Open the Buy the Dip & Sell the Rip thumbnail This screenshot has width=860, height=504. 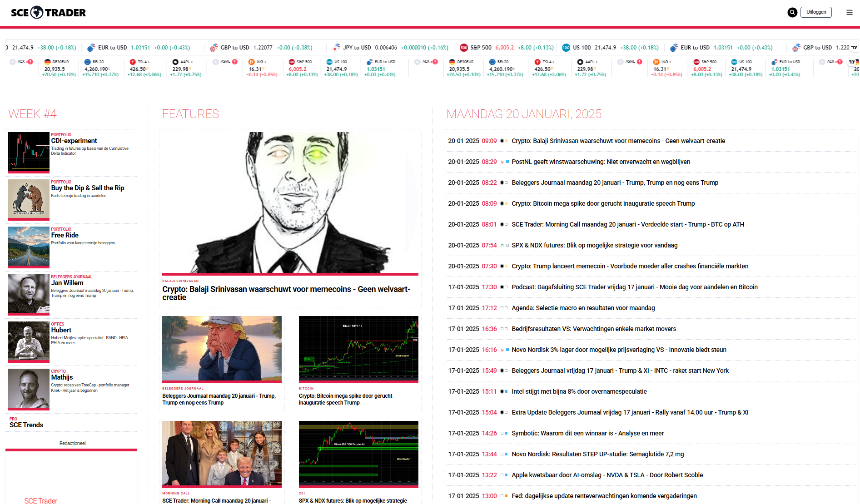pyautogui.click(x=29, y=199)
